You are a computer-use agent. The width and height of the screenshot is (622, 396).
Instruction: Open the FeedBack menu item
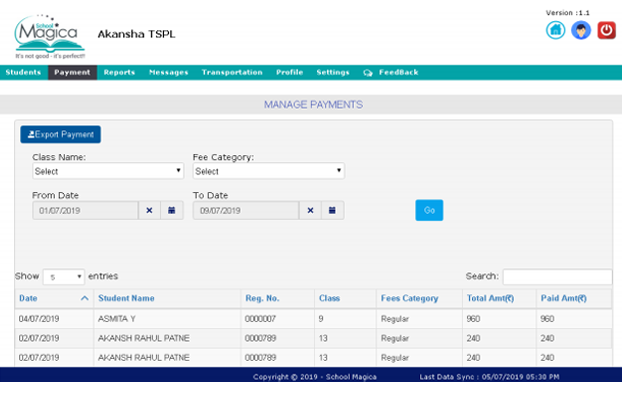(x=398, y=73)
